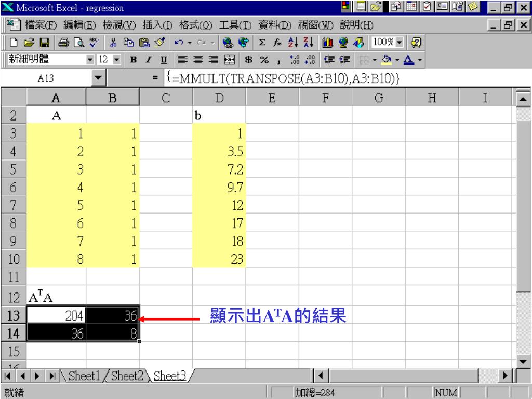
Task: Apply percent style
Action: pyautogui.click(x=264, y=60)
